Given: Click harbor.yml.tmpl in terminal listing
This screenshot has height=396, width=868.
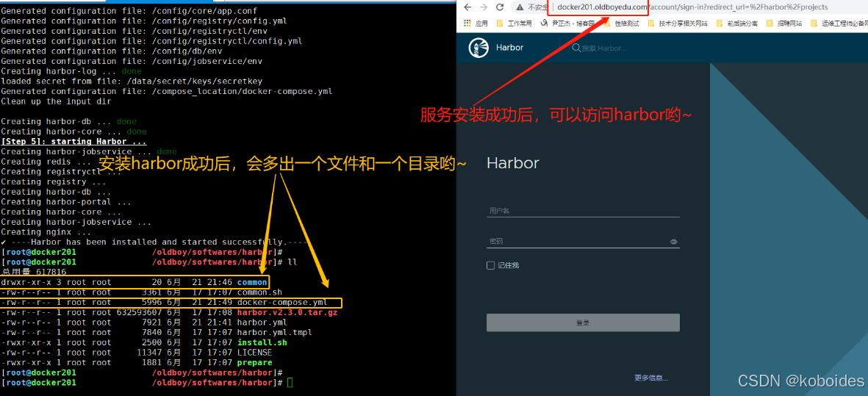Looking at the screenshot, I should (275, 332).
